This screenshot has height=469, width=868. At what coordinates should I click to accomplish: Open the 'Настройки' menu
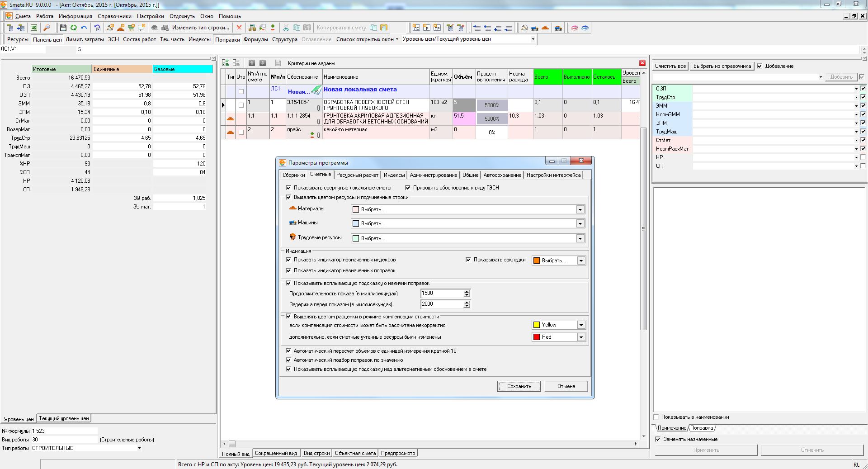151,16
